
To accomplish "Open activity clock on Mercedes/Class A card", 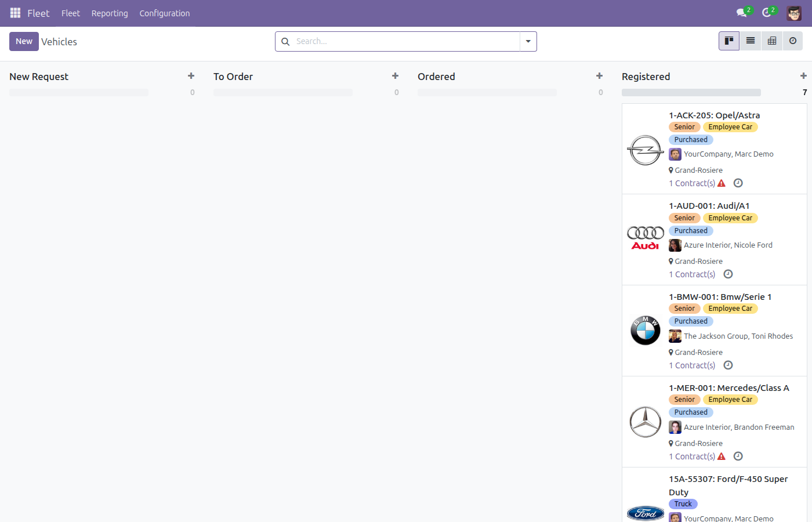I will 738,456.
